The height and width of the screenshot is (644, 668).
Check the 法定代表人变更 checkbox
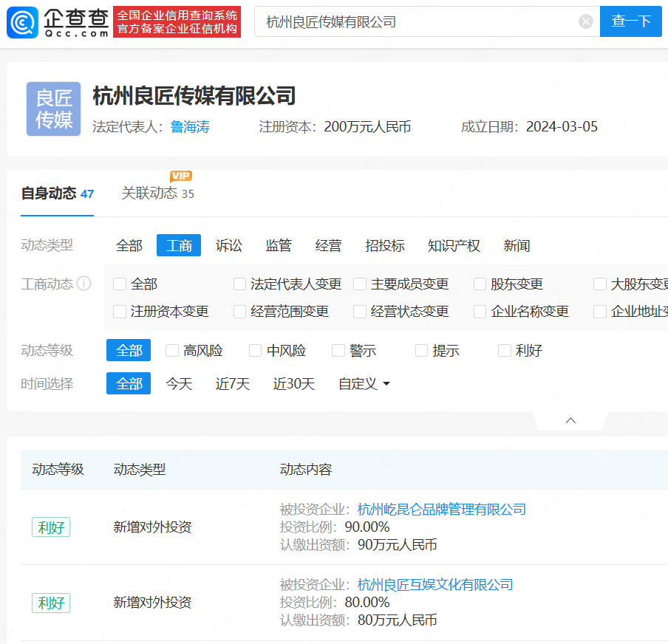tap(239, 284)
